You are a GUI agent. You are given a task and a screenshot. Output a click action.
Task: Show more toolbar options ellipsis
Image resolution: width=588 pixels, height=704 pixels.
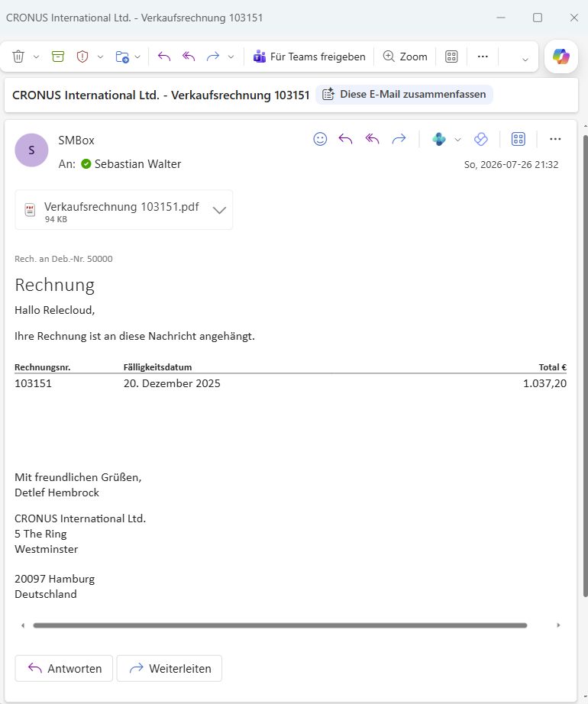[483, 57]
